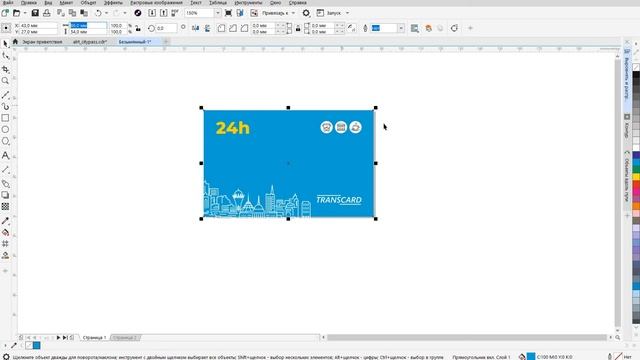Switch to page tab Страница 2
Viewport: 640px width, 360px height.
coord(125,338)
